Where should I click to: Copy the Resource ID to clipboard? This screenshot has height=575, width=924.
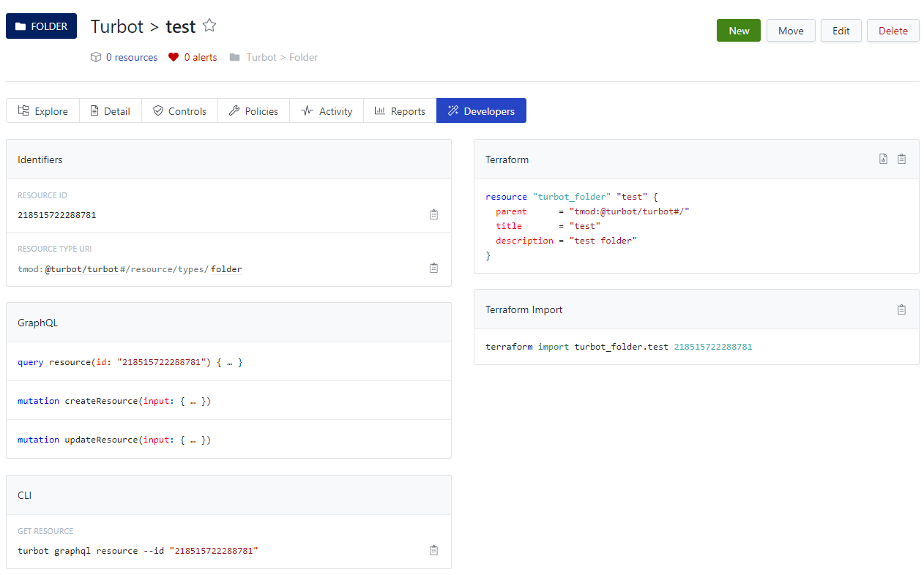pos(433,214)
